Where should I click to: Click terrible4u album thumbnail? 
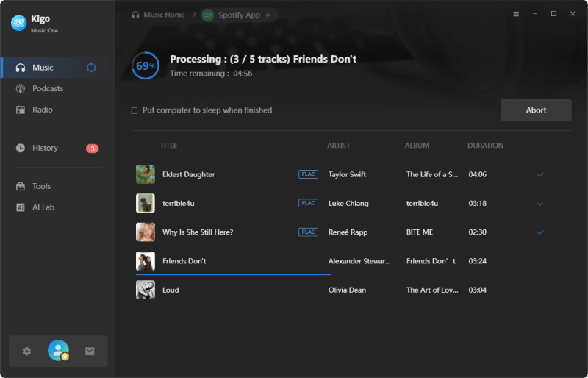click(x=146, y=203)
